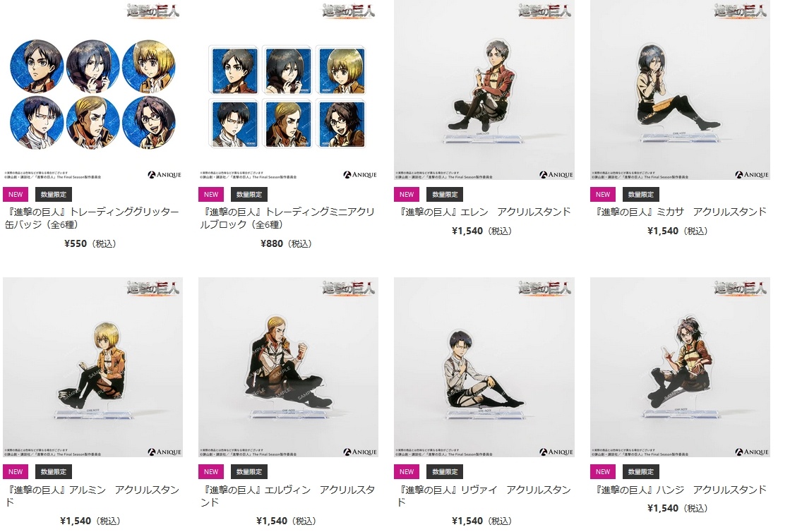Open the Levi acrylic stand image
This screenshot has height=532, width=790.
484,367
